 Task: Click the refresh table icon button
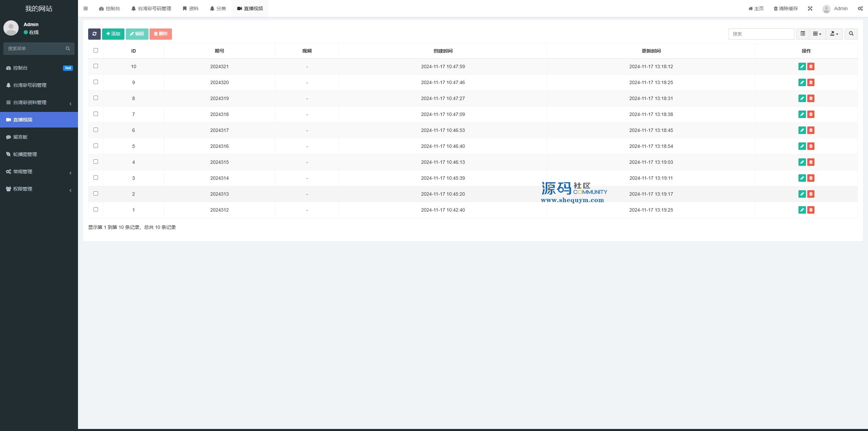point(94,34)
